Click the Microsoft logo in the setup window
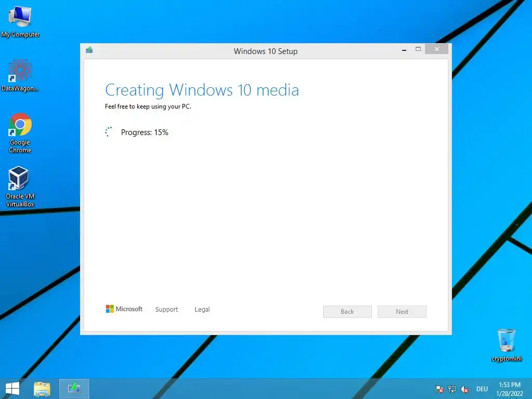This screenshot has height=399, width=532. 124,309
